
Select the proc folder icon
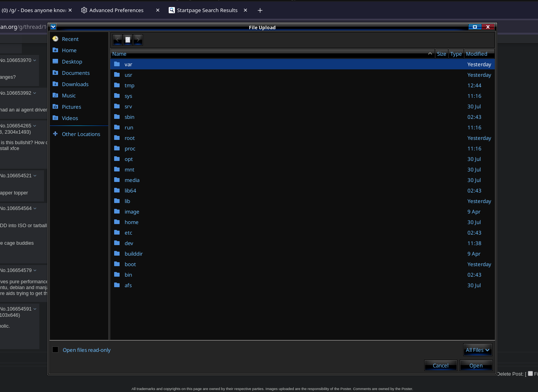pyautogui.click(x=117, y=148)
